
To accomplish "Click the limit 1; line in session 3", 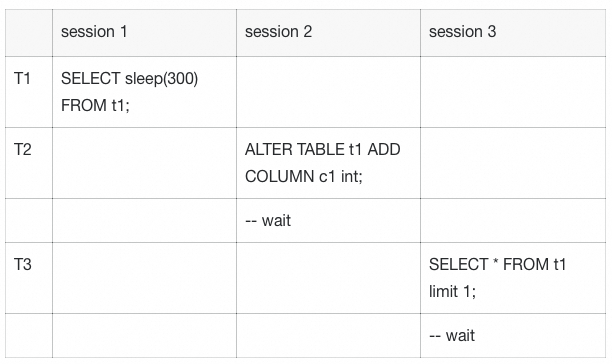I will (x=452, y=291).
